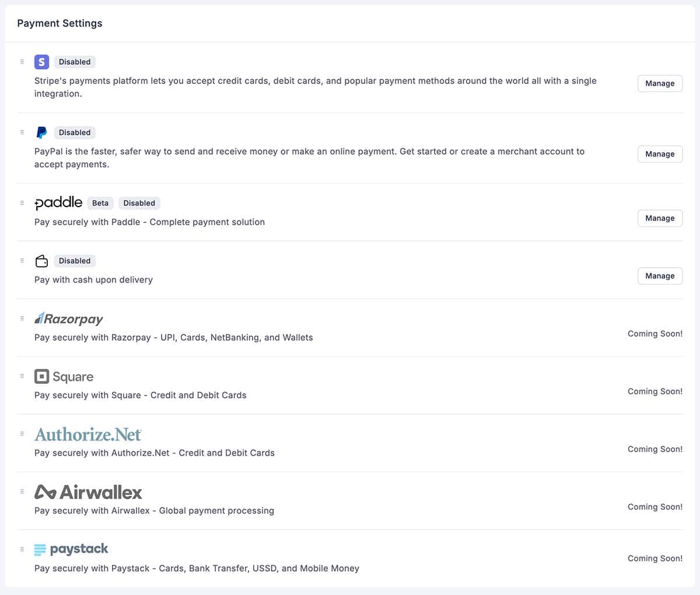The width and height of the screenshot is (700, 595).
Task: Toggle the Disabled badge on Stripe
Action: point(75,61)
